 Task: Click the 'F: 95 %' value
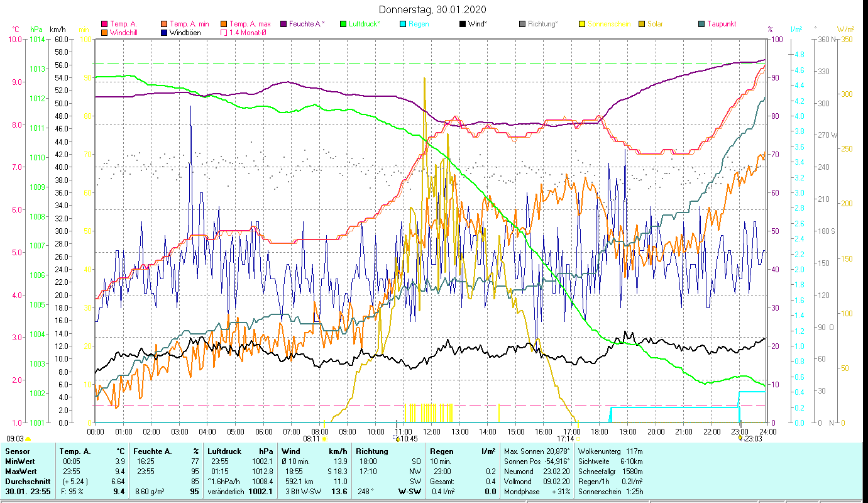click(x=71, y=492)
